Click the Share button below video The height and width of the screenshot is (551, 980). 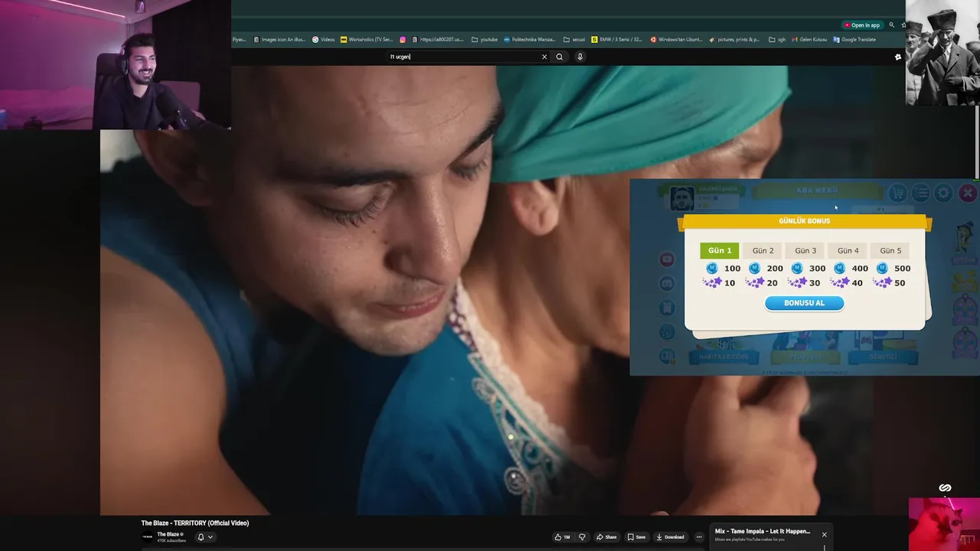(606, 537)
